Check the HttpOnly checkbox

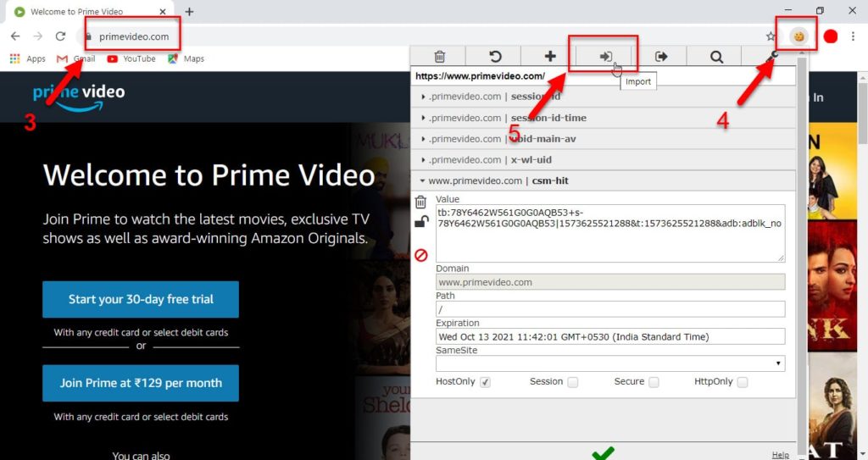[x=743, y=382]
